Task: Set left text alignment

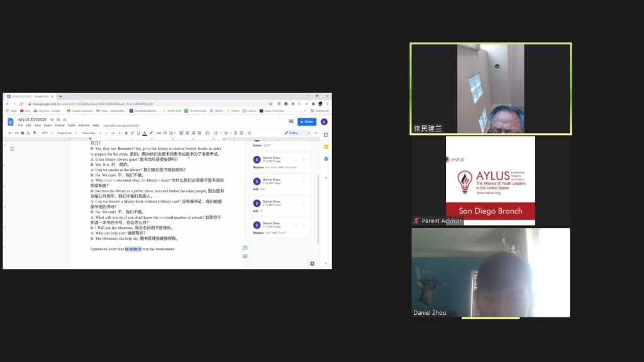Action: [x=181, y=133]
